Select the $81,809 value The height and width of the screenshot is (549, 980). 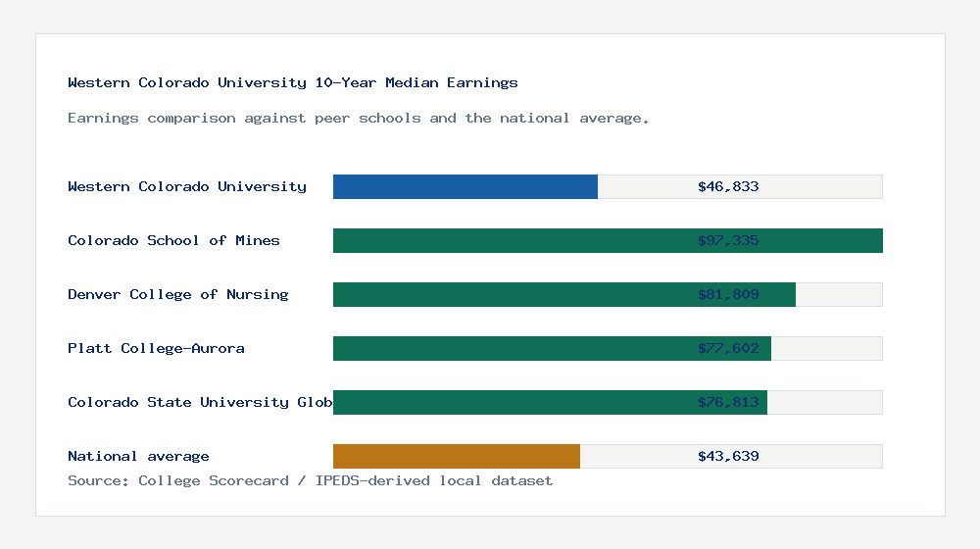click(x=728, y=294)
